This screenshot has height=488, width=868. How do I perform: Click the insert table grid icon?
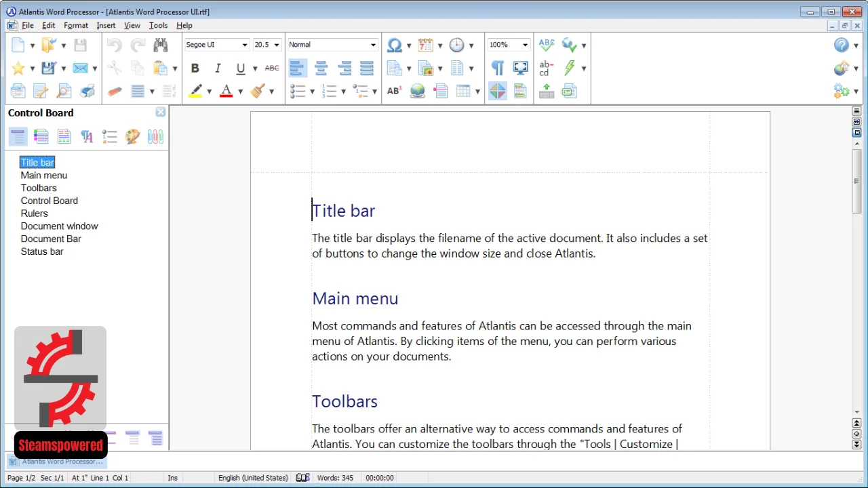pyautogui.click(x=464, y=91)
